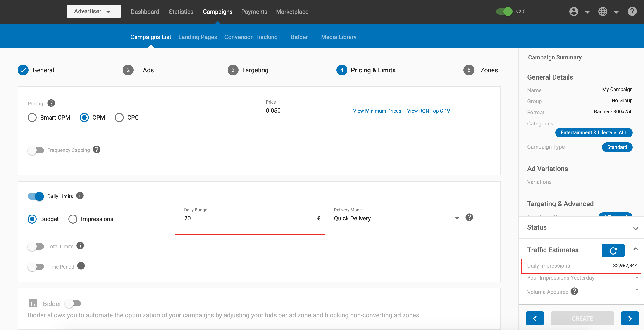Click the Volume Acquired help icon
This screenshot has height=330, width=644.
click(x=574, y=291)
